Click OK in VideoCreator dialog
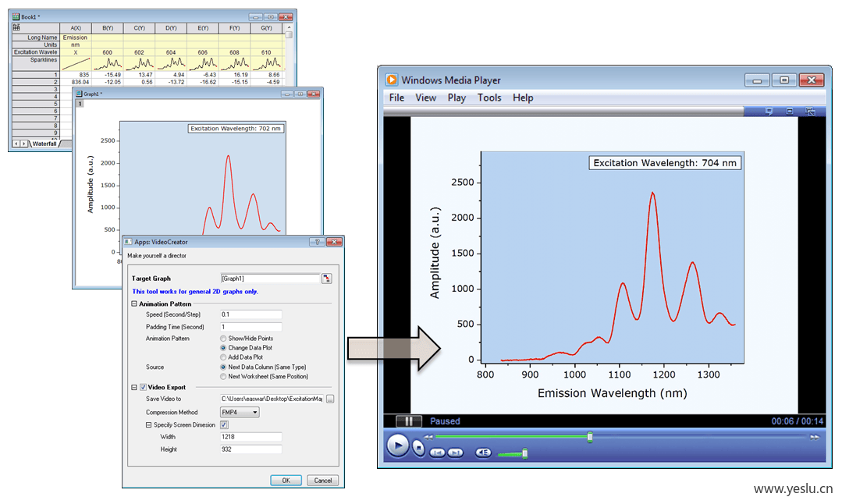Image resolution: width=842 pixels, height=504 pixels. coord(286,481)
